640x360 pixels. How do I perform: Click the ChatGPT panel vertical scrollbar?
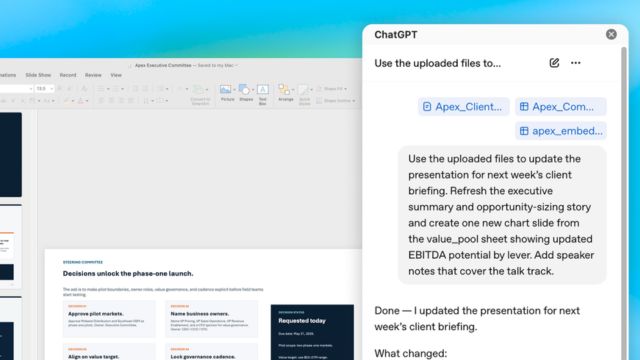[x=624, y=203]
